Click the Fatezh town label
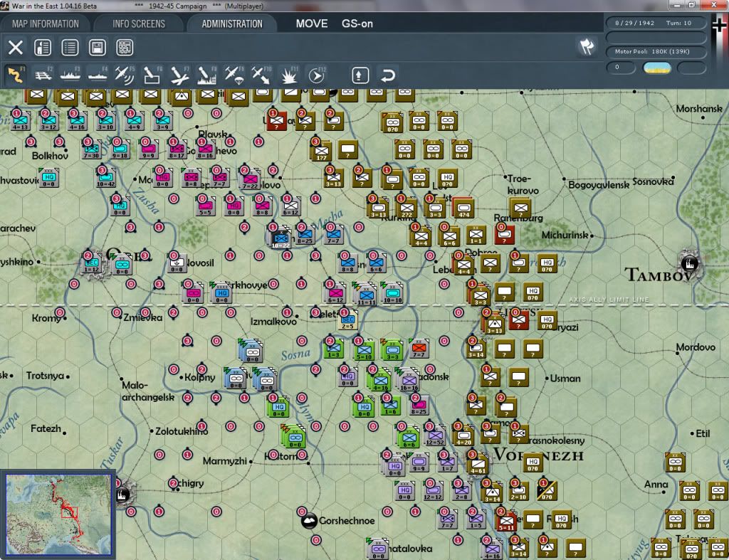 [46, 428]
